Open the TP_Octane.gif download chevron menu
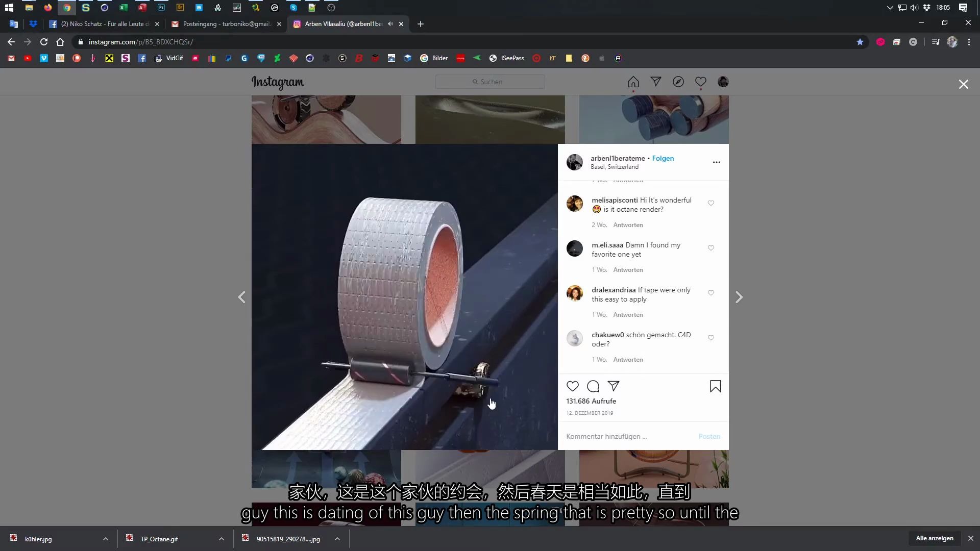 pos(222,539)
